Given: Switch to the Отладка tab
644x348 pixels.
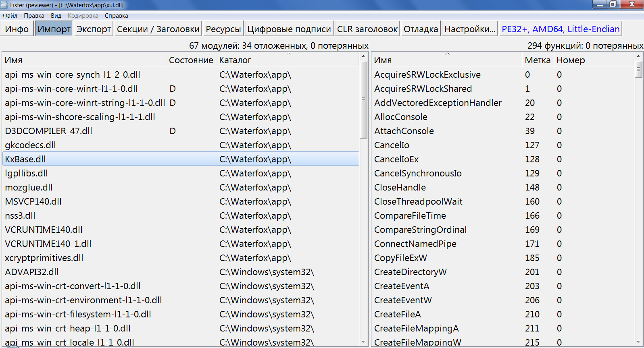Looking at the screenshot, I should (x=421, y=29).
